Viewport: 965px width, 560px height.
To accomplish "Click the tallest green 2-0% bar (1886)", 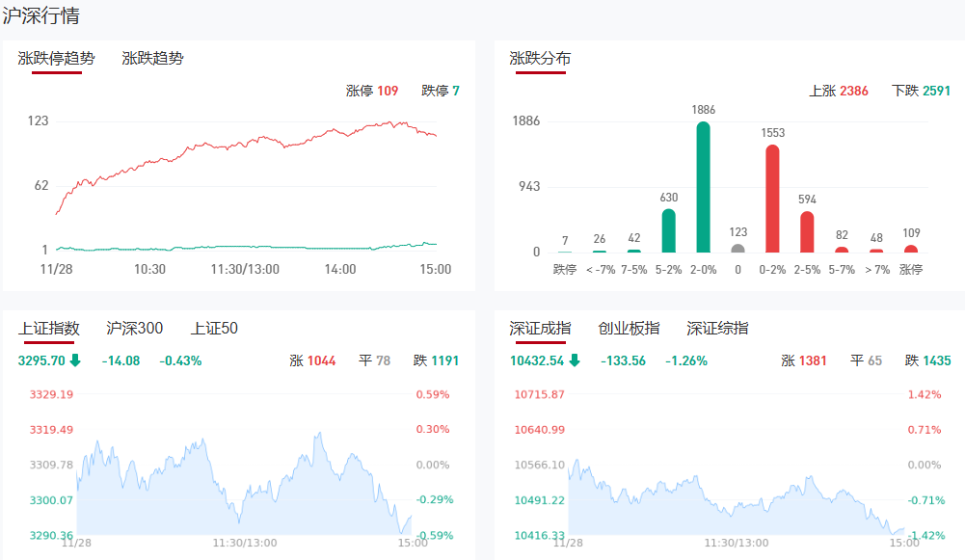I will [703, 188].
